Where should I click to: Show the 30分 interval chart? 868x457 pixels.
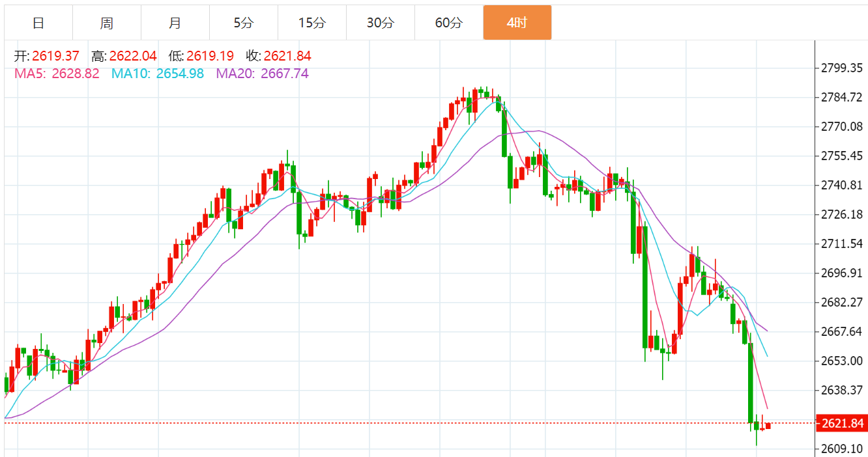tap(380, 23)
